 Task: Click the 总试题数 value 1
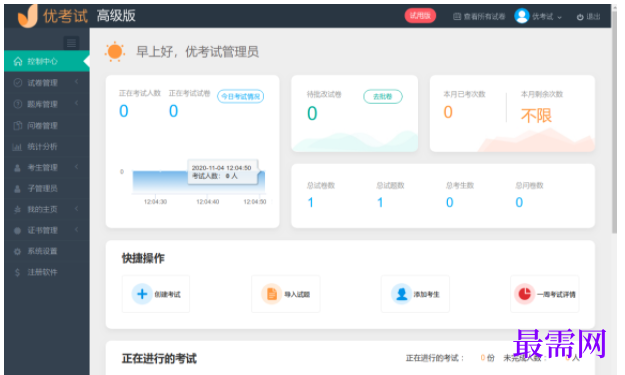pos(380,202)
